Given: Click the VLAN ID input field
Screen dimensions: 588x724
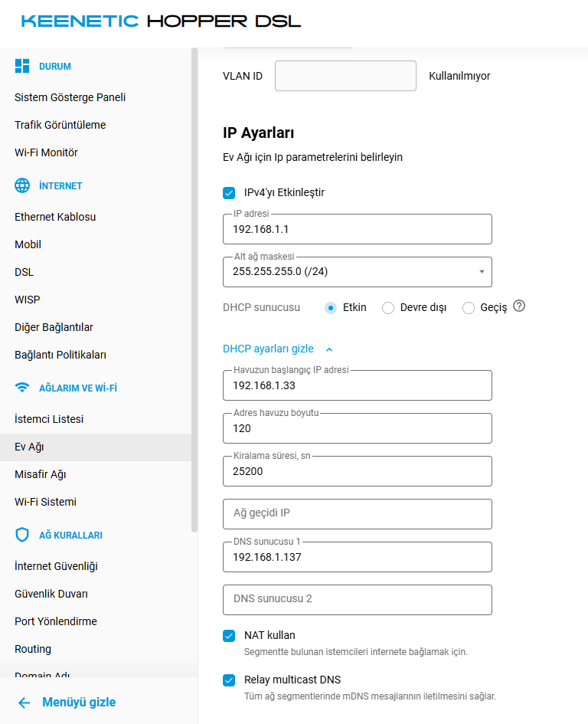Looking at the screenshot, I should [x=346, y=76].
